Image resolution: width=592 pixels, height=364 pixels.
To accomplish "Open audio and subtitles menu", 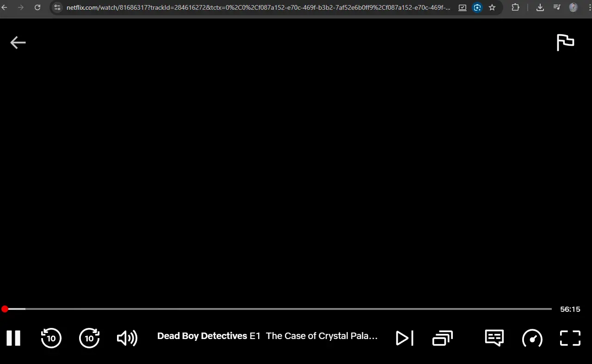I will [x=494, y=338].
